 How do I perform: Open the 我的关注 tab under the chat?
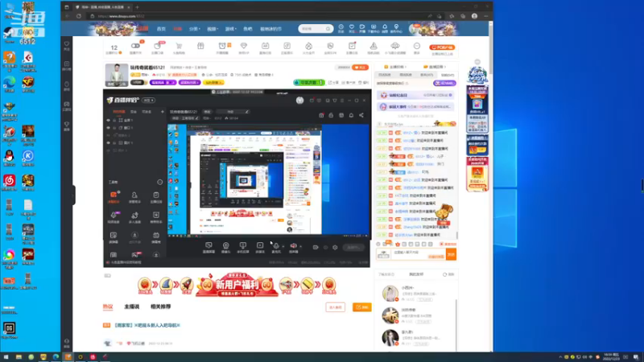coord(415,274)
